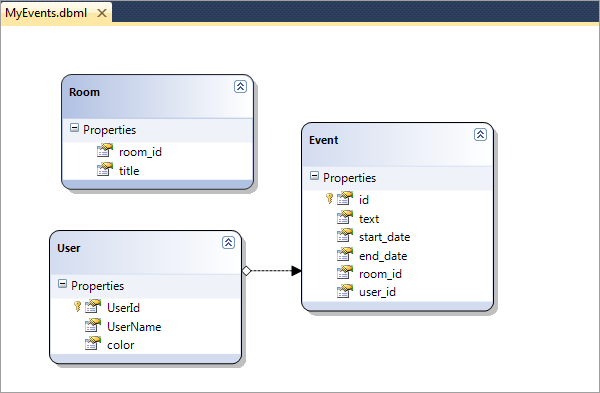600x393 pixels.
Task: Click Properties label in Event
Action: 349,178
